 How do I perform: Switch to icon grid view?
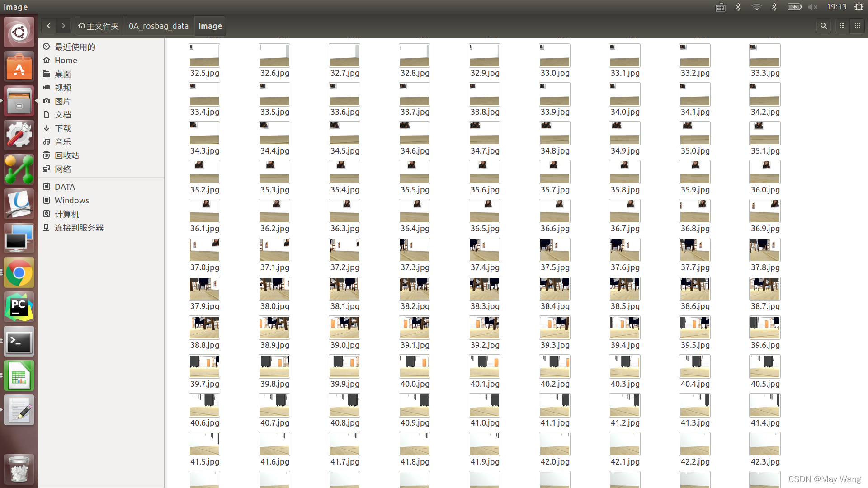[x=858, y=26]
